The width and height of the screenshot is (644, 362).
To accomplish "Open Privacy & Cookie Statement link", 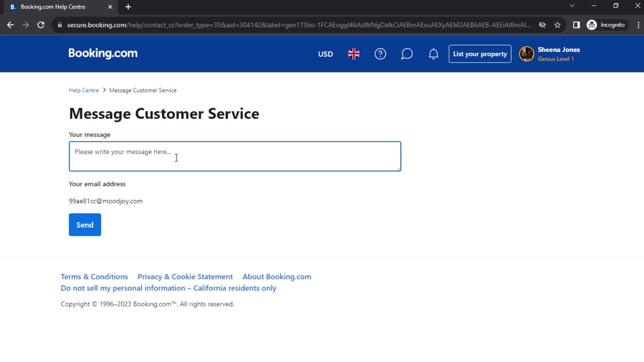I will pyautogui.click(x=185, y=276).
